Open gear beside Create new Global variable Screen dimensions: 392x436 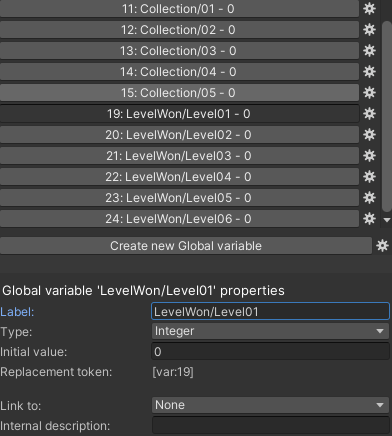point(382,246)
